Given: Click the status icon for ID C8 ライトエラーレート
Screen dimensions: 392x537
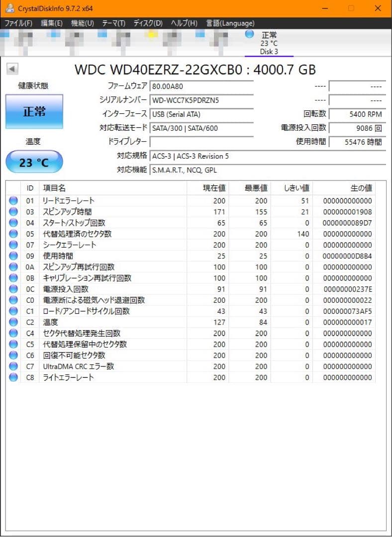Looking at the screenshot, I should (x=13, y=377).
